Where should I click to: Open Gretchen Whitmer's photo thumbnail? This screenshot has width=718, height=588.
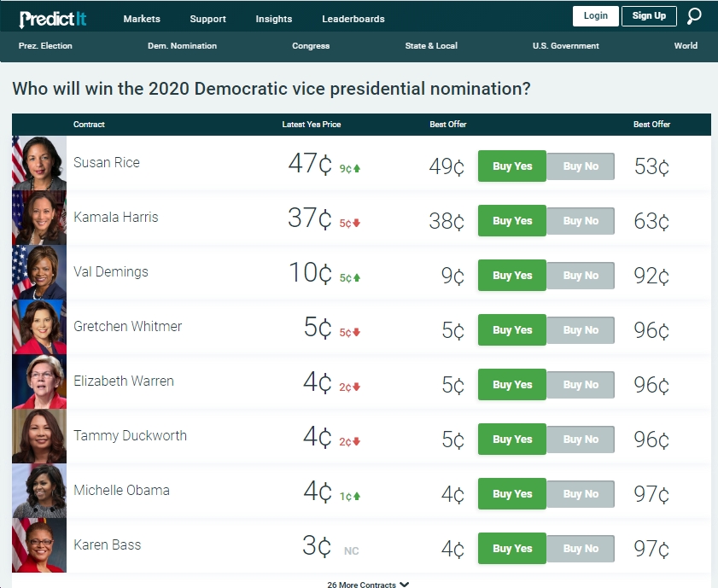click(x=39, y=327)
